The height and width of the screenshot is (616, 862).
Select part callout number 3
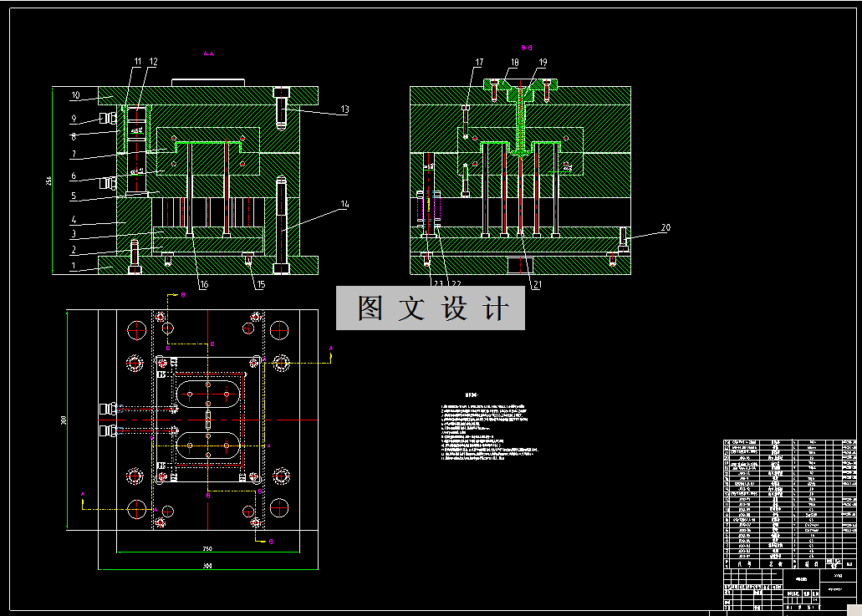click(74, 234)
